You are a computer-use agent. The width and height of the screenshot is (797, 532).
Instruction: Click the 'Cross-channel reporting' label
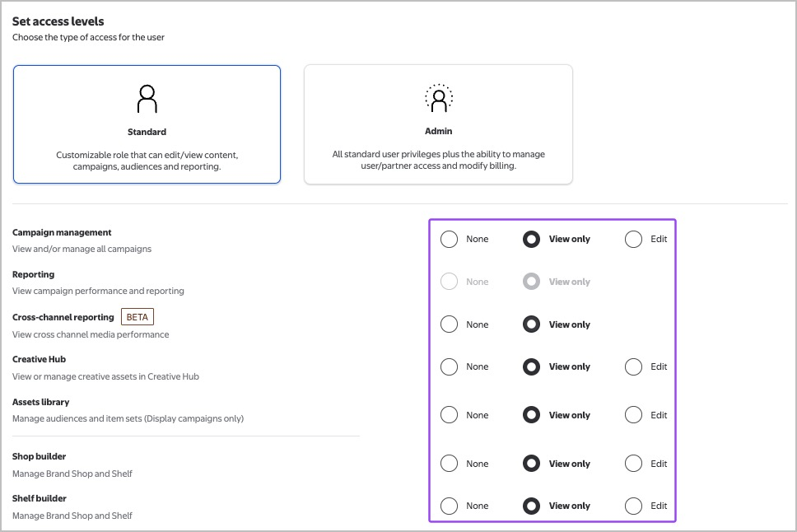tap(63, 317)
